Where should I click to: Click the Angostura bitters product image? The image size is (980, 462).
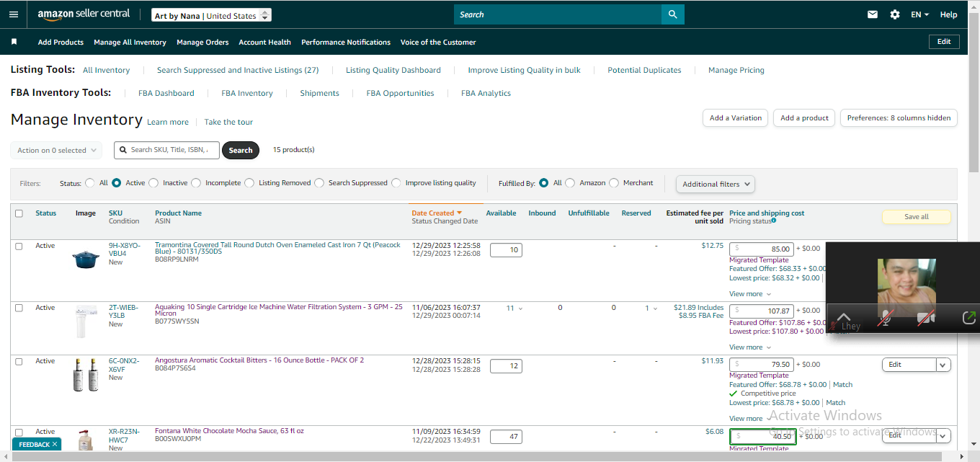pyautogui.click(x=86, y=376)
